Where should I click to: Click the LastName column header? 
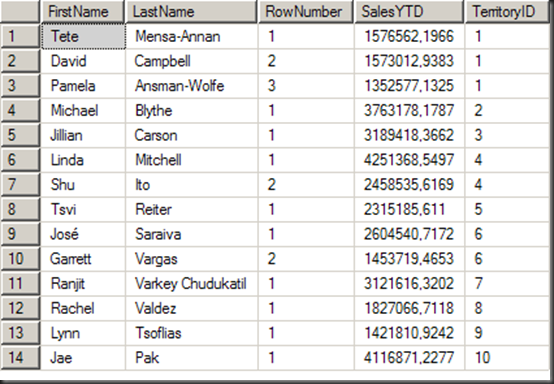(191, 12)
